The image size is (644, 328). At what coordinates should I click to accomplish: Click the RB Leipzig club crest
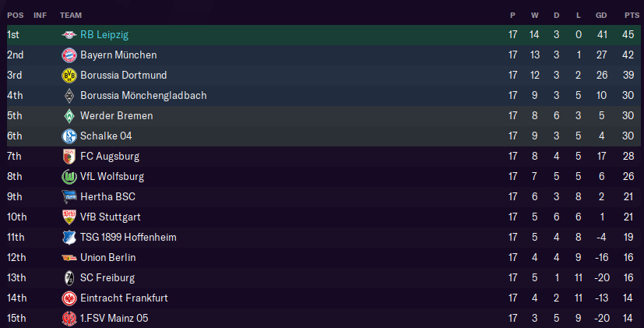tap(69, 35)
